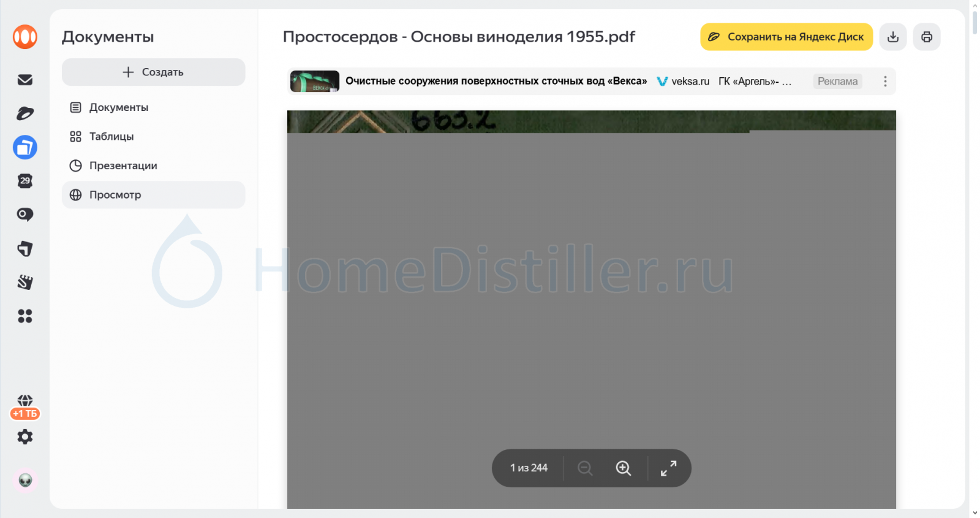This screenshot has width=980, height=518.
Task: Save file via Сохранить на Яндекс Диск
Action: coord(786,37)
